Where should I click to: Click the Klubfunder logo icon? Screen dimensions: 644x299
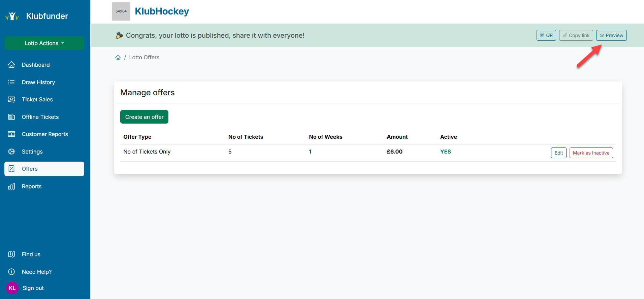(12, 16)
